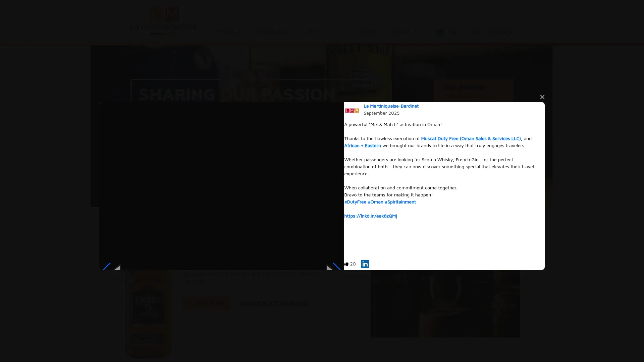The height and width of the screenshot is (362, 644).
Task: Open CONTACT menu item on the dimmed page
Action: coord(403,32)
